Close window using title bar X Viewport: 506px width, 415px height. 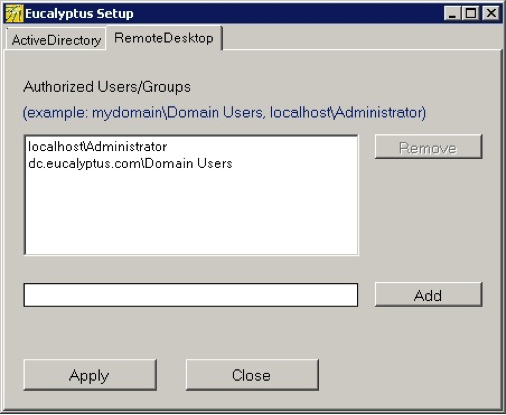[x=491, y=14]
